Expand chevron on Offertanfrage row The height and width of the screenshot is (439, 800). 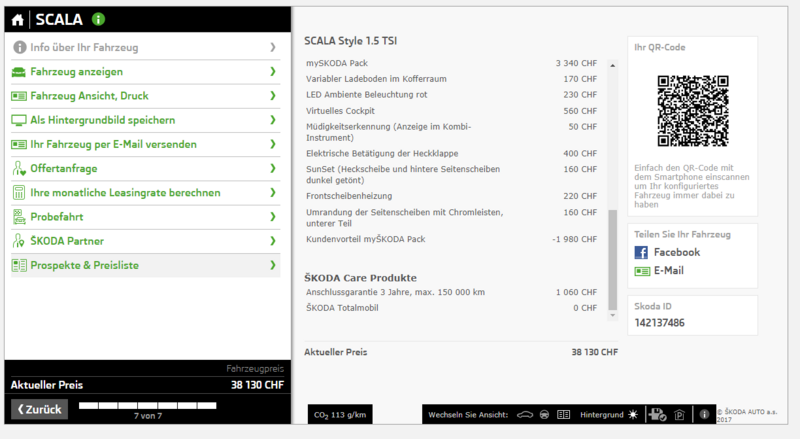[273, 168]
